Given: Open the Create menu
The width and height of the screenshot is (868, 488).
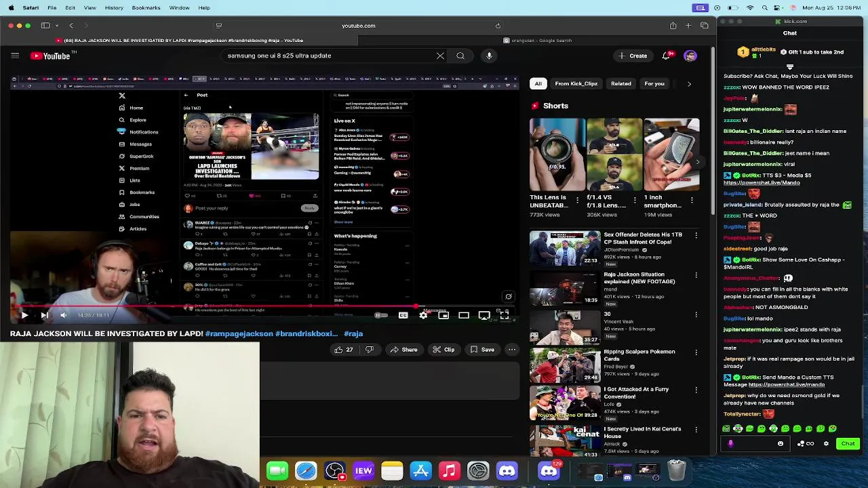Looking at the screenshot, I should pos(633,56).
